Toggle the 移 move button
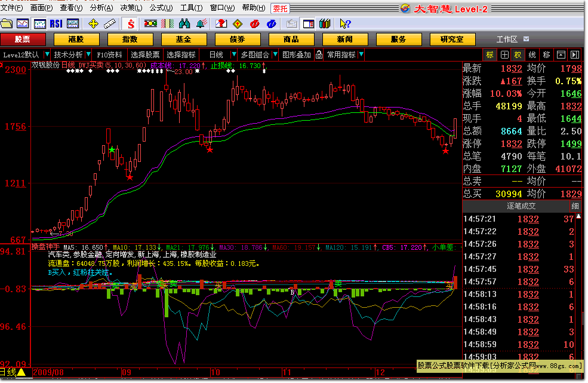 click(546, 55)
